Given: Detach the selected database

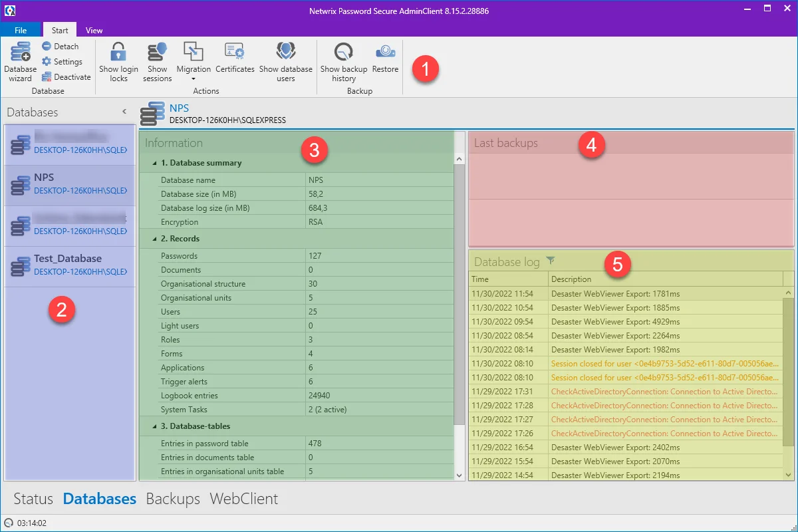Looking at the screenshot, I should coord(60,47).
